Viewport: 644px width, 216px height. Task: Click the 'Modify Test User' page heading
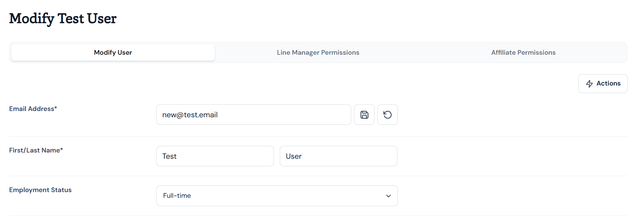pyautogui.click(x=63, y=19)
